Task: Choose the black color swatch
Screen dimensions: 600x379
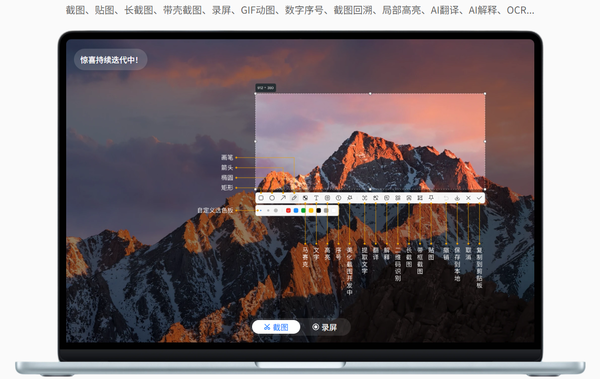Action: pyautogui.click(x=318, y=210)
